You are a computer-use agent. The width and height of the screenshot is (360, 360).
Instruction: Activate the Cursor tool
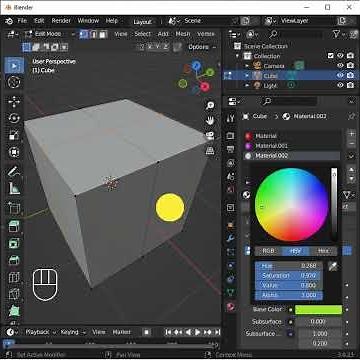(14, 82)
